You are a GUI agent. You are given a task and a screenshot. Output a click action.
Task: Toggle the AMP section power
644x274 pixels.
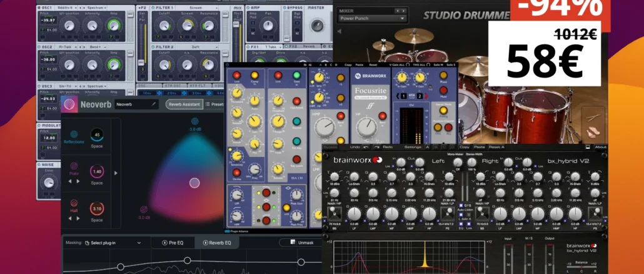(x=249, y=8)
